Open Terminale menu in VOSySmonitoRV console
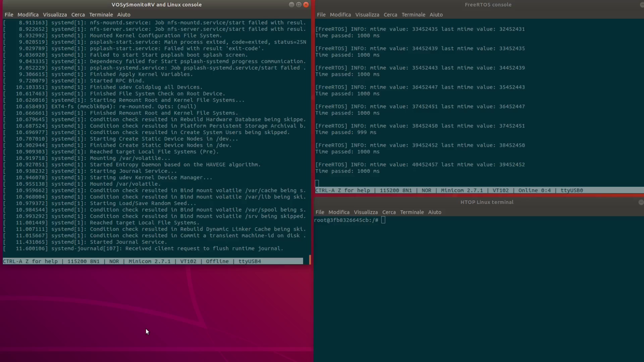The image size is (644, 362). [x=101, y=15]
